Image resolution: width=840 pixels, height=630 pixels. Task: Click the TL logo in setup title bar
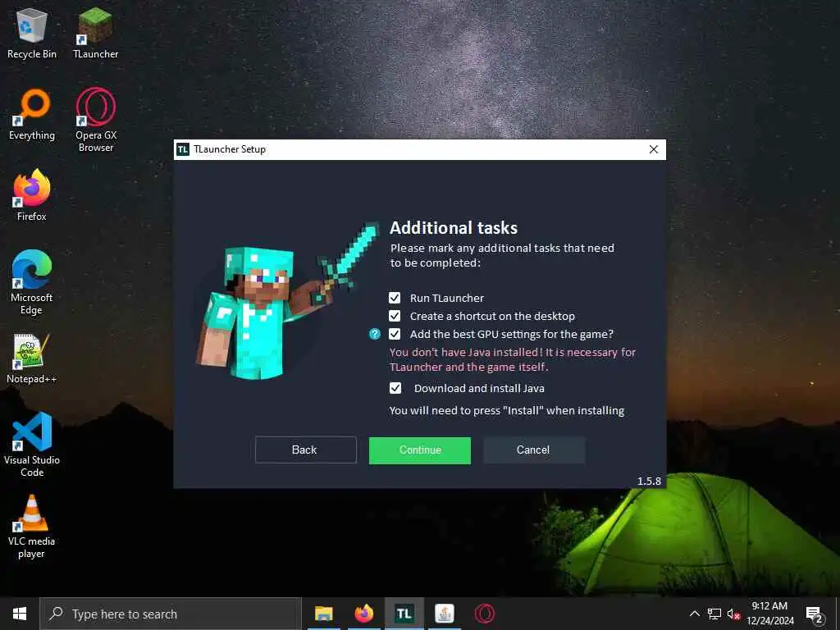pyautogui.click(x=183, y=149)
